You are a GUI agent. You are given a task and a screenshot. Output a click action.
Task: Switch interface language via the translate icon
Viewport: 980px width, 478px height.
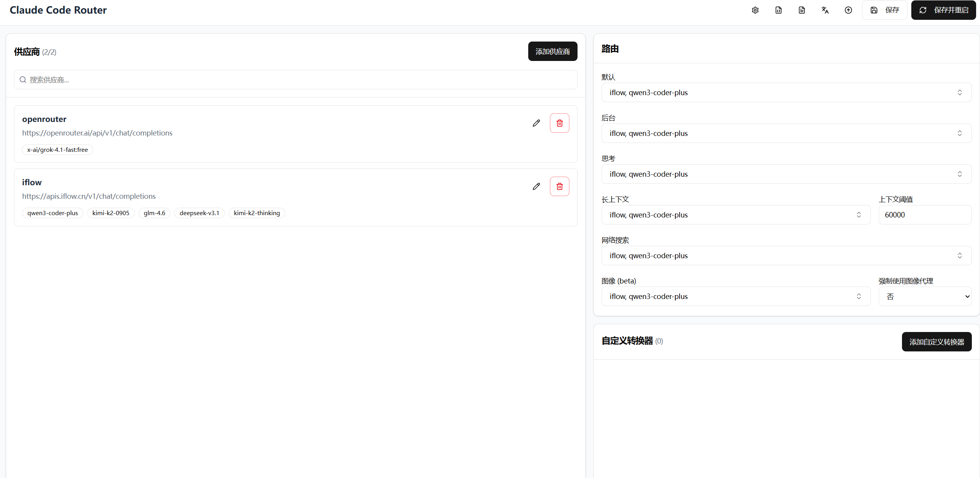coord(825,10)
